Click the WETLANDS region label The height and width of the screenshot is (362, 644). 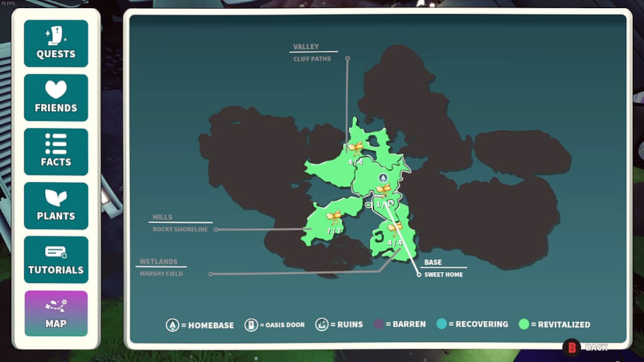pyautogui.click(x=158, y=261)
